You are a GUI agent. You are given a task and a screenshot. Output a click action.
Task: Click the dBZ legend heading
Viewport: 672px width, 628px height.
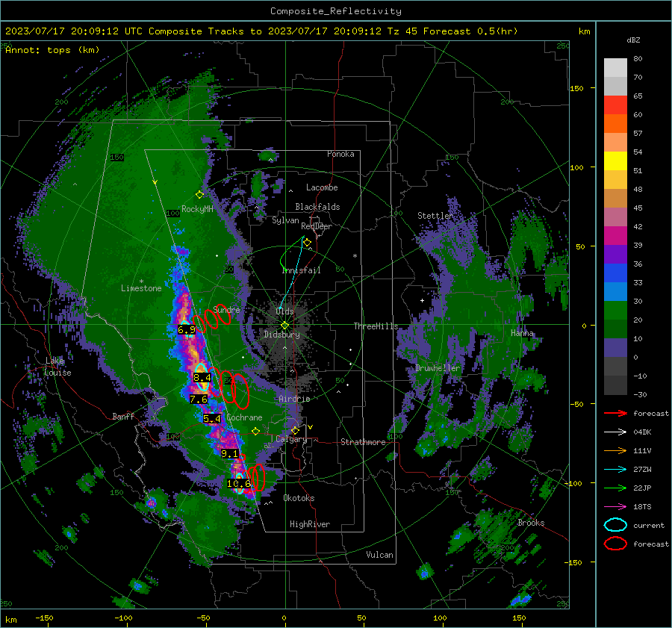point(633,40)
